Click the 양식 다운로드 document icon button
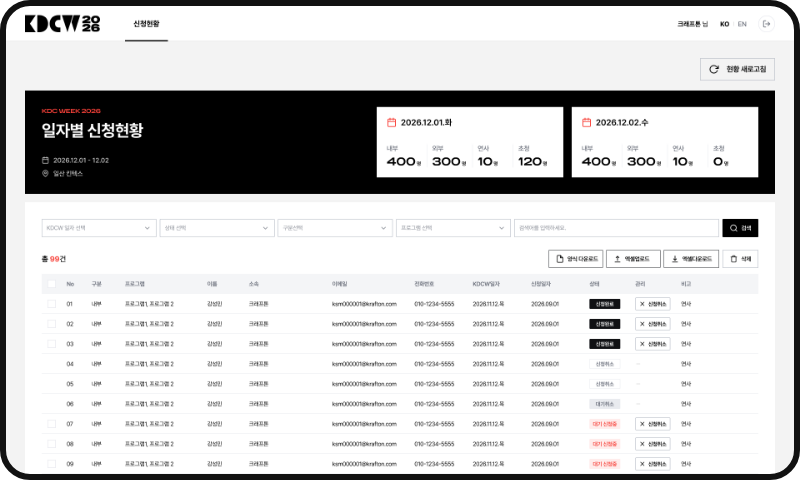The width and height of the screenshot is (800, 480). [576, 259]
